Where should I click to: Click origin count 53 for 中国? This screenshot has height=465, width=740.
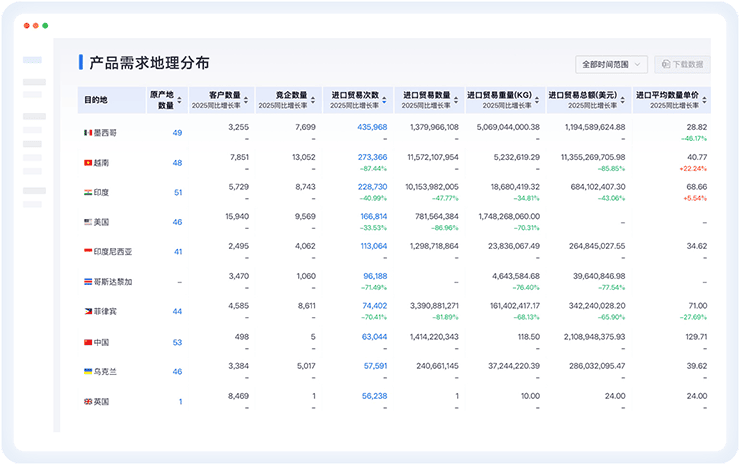(x=177, y=342)
